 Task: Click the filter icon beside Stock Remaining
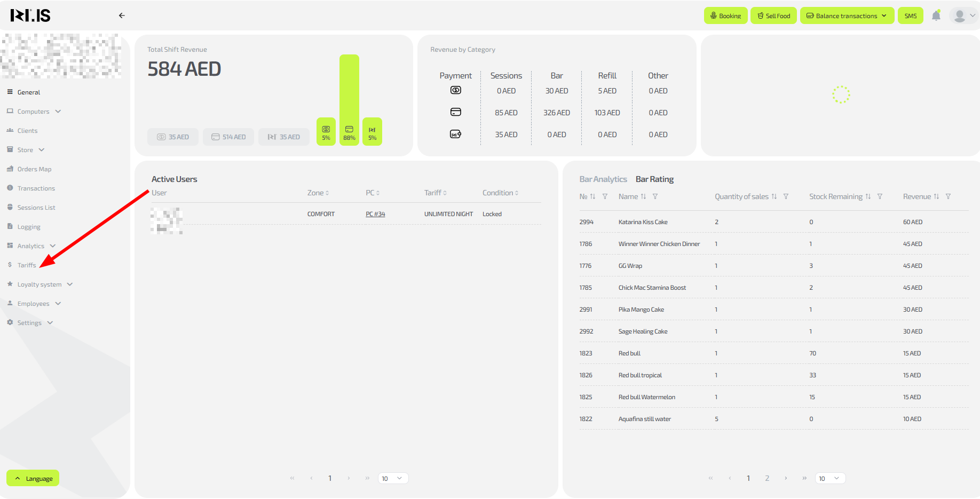(x=880, y=197)
